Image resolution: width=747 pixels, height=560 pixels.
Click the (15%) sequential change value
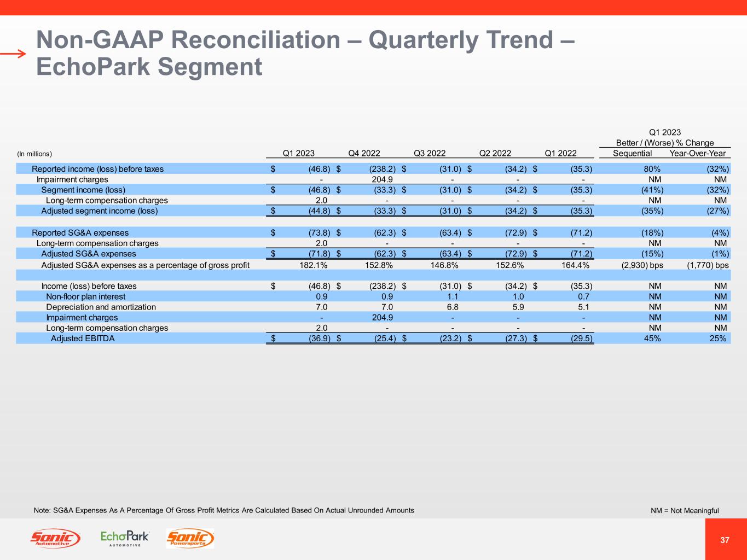coord(652,254)
